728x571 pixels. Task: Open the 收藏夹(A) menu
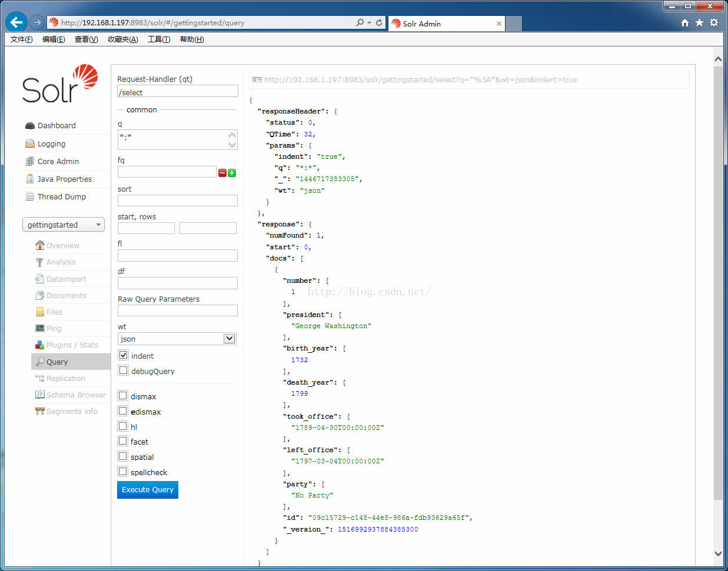click(122, 39)
